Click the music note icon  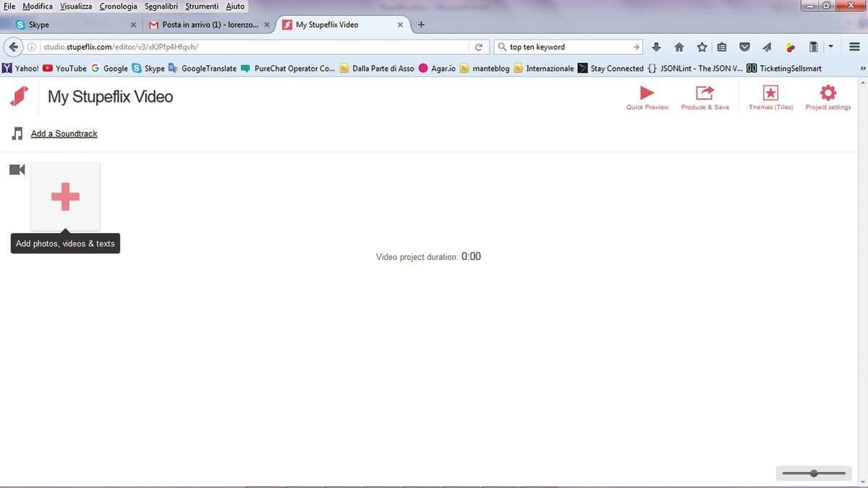pyautogui.click(x=17, y=134)
